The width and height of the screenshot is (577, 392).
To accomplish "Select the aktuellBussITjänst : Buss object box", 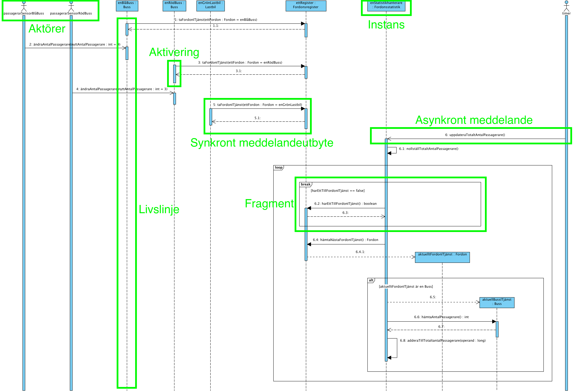I will [x=497, y=302].
